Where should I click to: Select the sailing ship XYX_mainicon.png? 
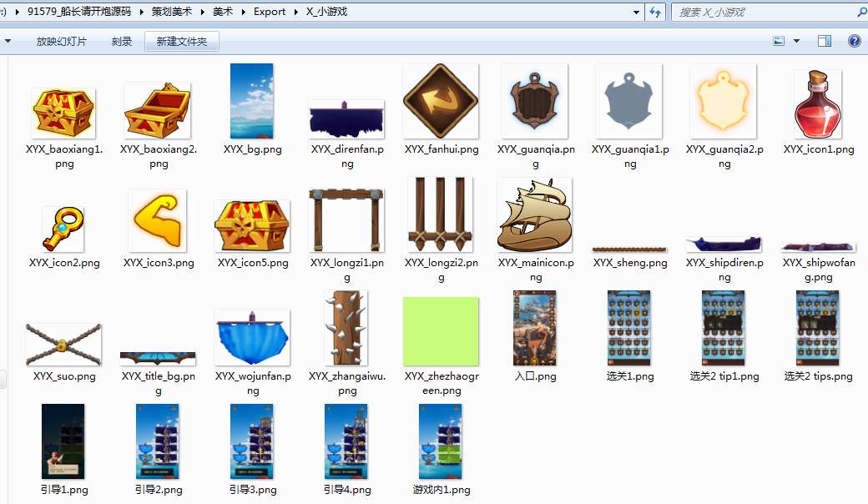pyautogui.click(x=535, y=215)
